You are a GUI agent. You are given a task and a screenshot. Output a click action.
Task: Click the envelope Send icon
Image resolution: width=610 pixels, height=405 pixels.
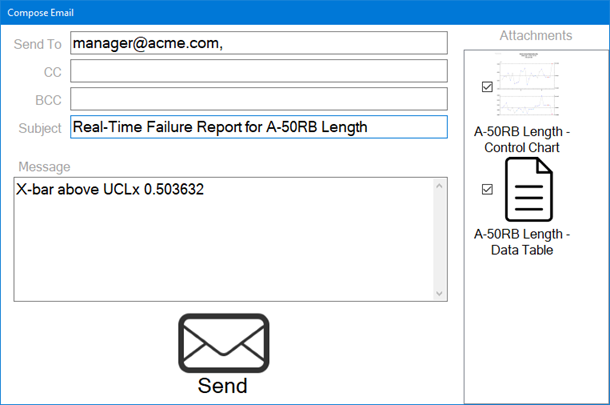[x=223, y=343]
